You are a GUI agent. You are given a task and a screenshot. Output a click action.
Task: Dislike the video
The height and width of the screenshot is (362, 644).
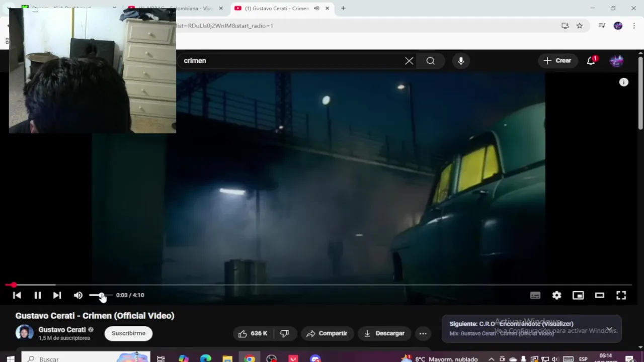coord(285,333)
